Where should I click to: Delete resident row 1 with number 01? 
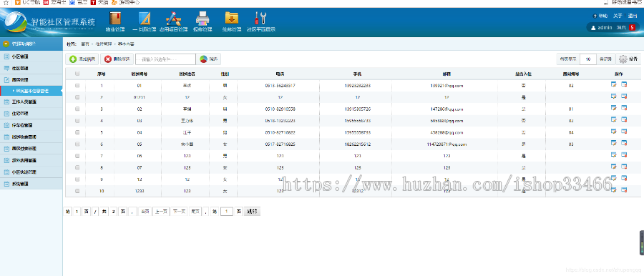(x=624, y=84)
